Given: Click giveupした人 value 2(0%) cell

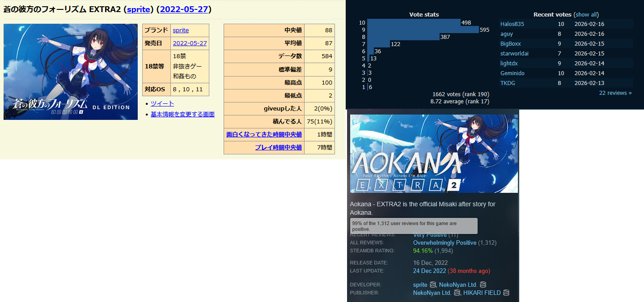Looking at the screenshot, I should (x=319, y=109).
